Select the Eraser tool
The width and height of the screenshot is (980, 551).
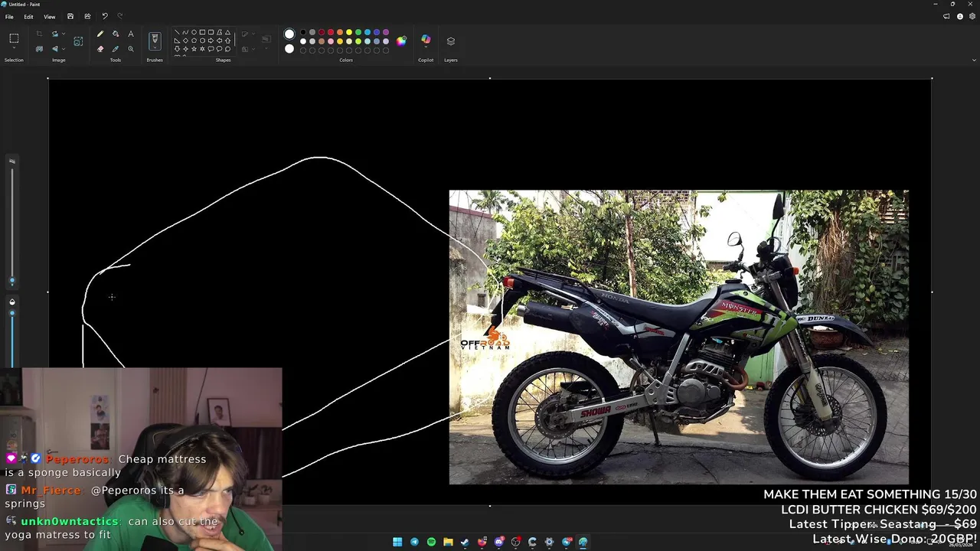click(100, 49)
